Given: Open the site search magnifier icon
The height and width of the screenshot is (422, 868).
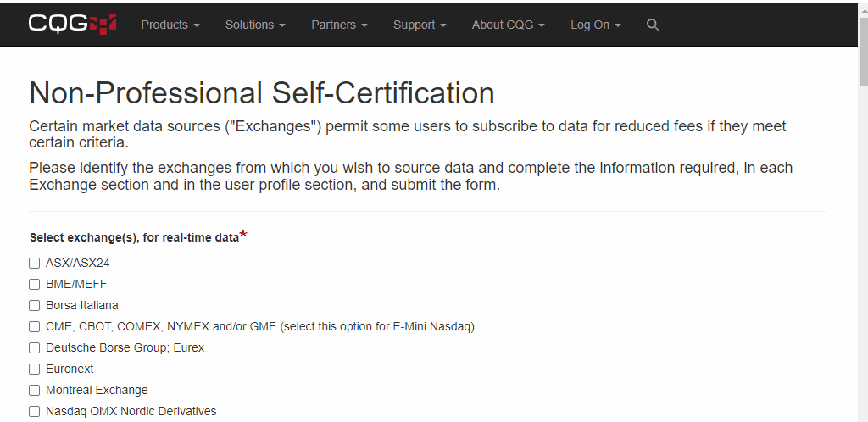Looking at the screenshot, I should pos(653,25).
